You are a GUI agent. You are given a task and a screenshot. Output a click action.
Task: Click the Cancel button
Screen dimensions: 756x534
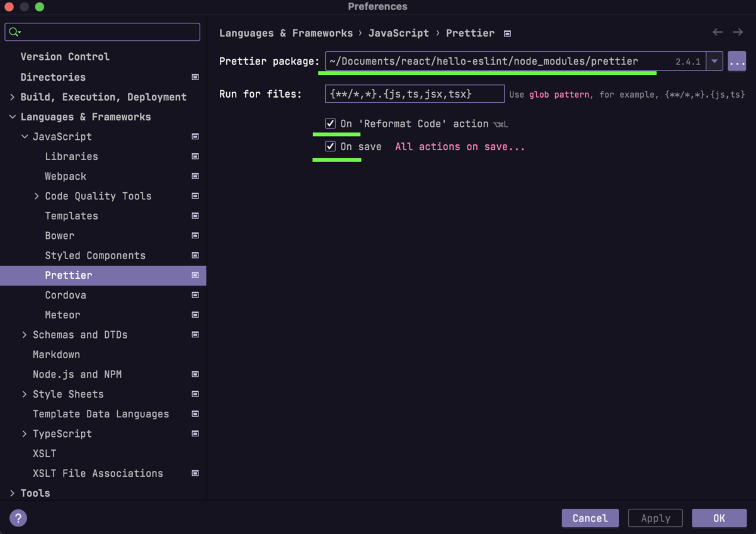click(x=590, y=518)
